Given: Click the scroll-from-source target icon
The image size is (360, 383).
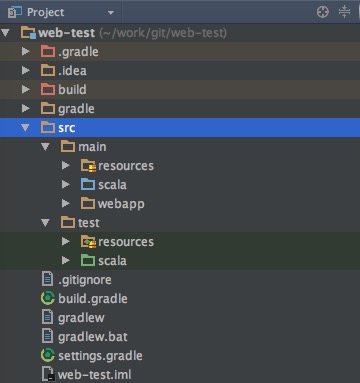Looking at the screenshot, I should (323, 12).
